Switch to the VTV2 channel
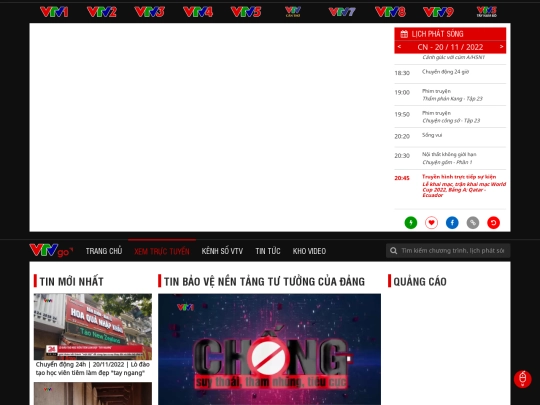This screenshot has width=540, height=405. pos(102,12)
